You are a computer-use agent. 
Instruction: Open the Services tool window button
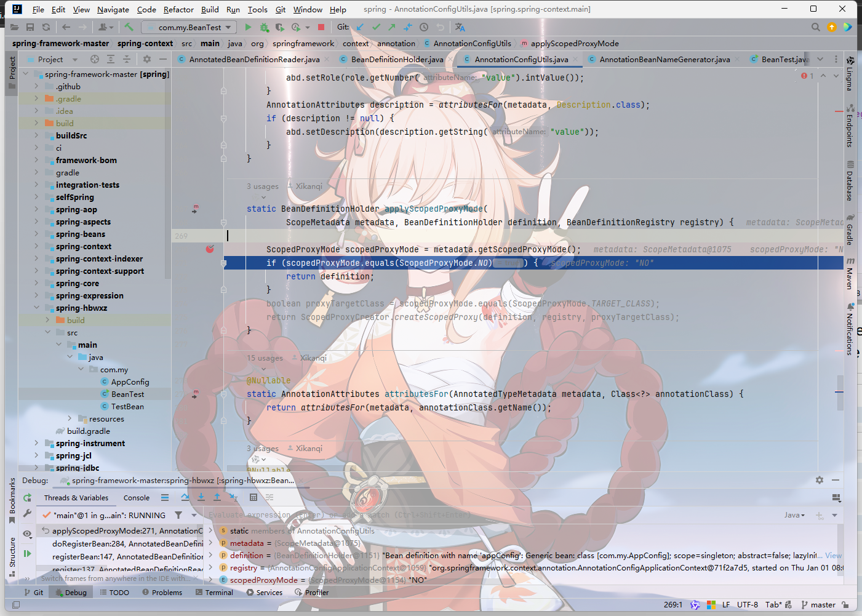(x=265, y=593)
